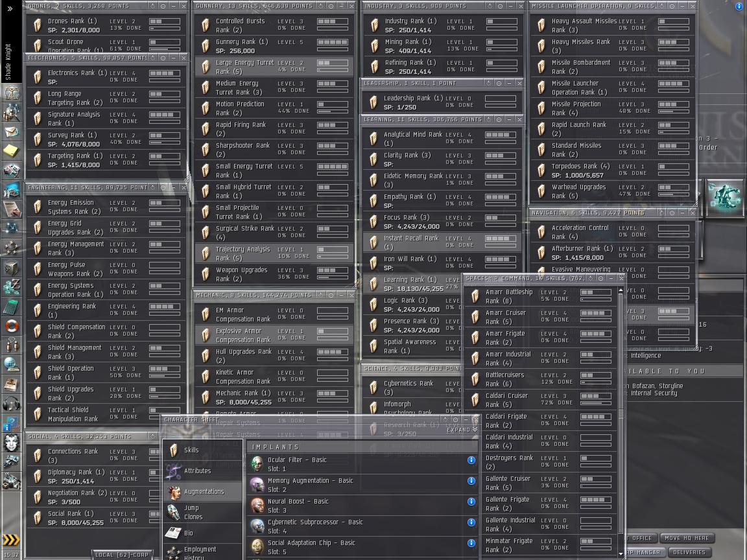747x560 pixels.
Task: Open the headphones jukebox icon in sidebar
Action: pyautogui.click(x=12, y=404)
